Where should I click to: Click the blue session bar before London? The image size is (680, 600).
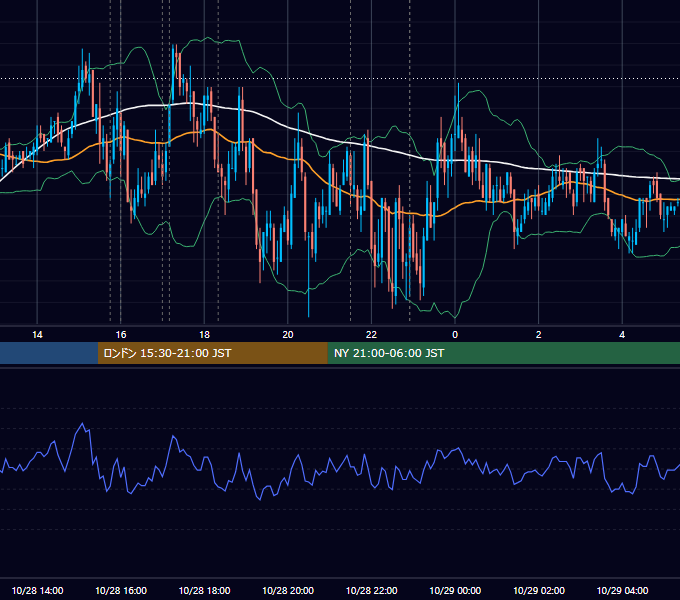[49, 353]
